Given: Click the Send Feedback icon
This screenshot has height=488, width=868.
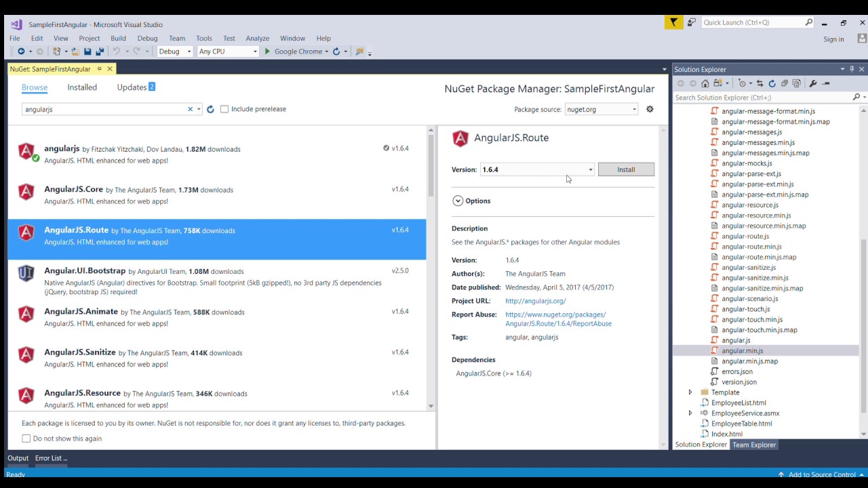Looking at the screenshot, I should coord(691,22).
